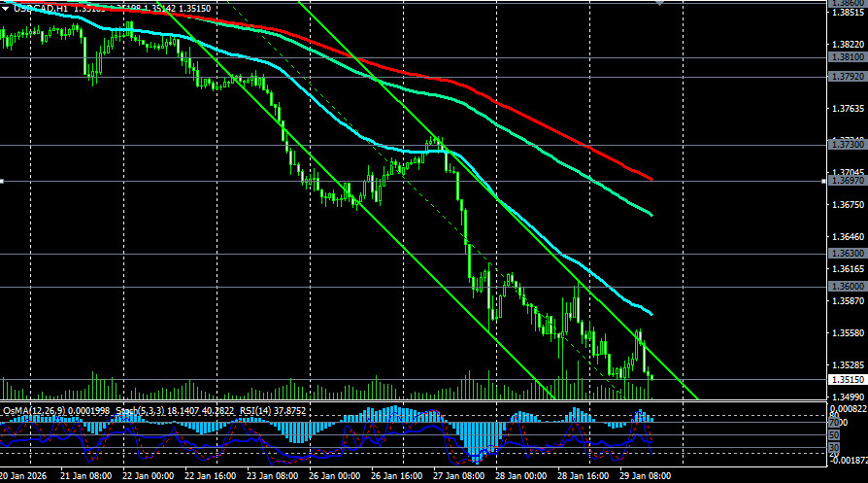
Task: Click the USDCAD,H1 symbol title
Action: (x=41, y=8)
